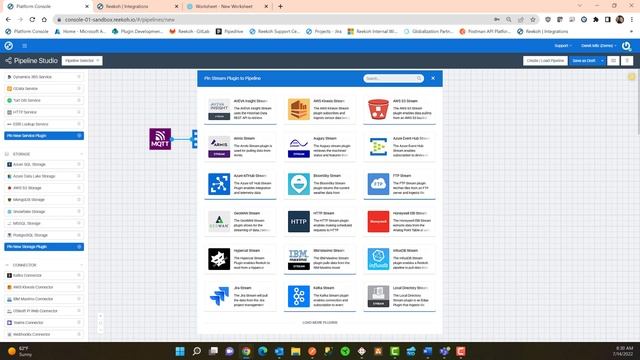The width and height of the screenshot is (640, 360).
Task: Select the Hypercat Stream plugin icon
Action: click(219, 259)
